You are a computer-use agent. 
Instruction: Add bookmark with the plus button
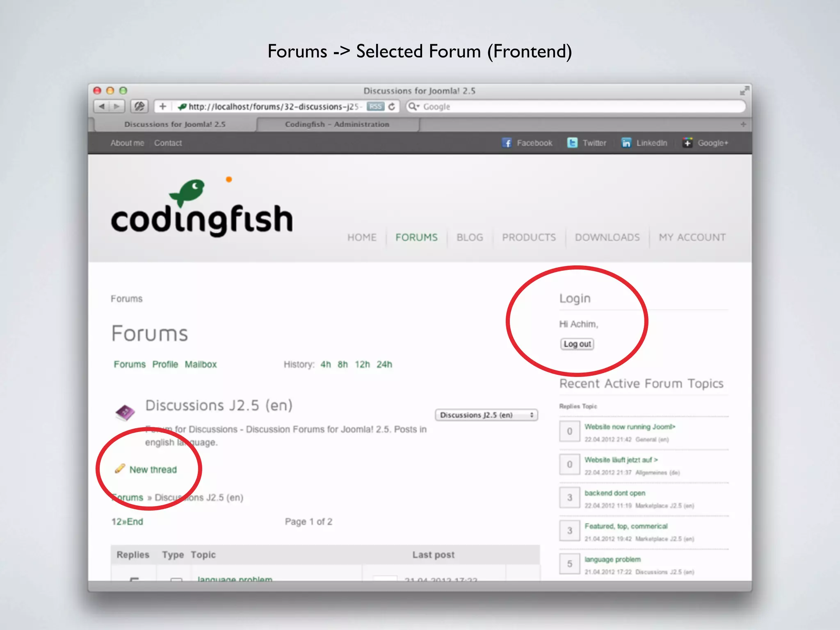[x=163, y=107]
